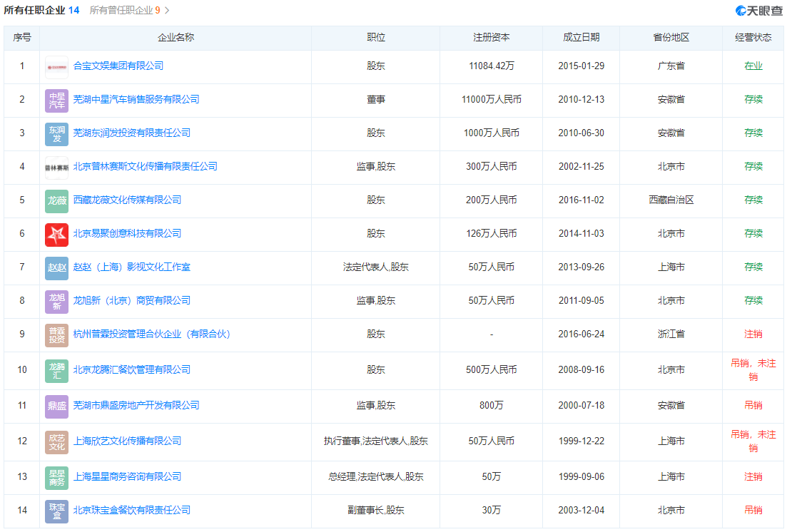Click the 职位 column header
Viewport: 787px width, 532px height.
(x=376, y=37)
